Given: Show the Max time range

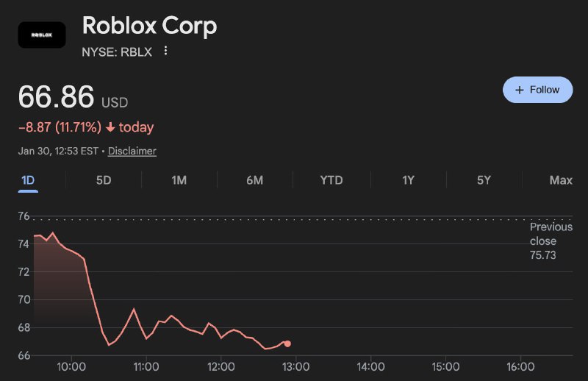Looking at the screenshot, I should point(561,180).
